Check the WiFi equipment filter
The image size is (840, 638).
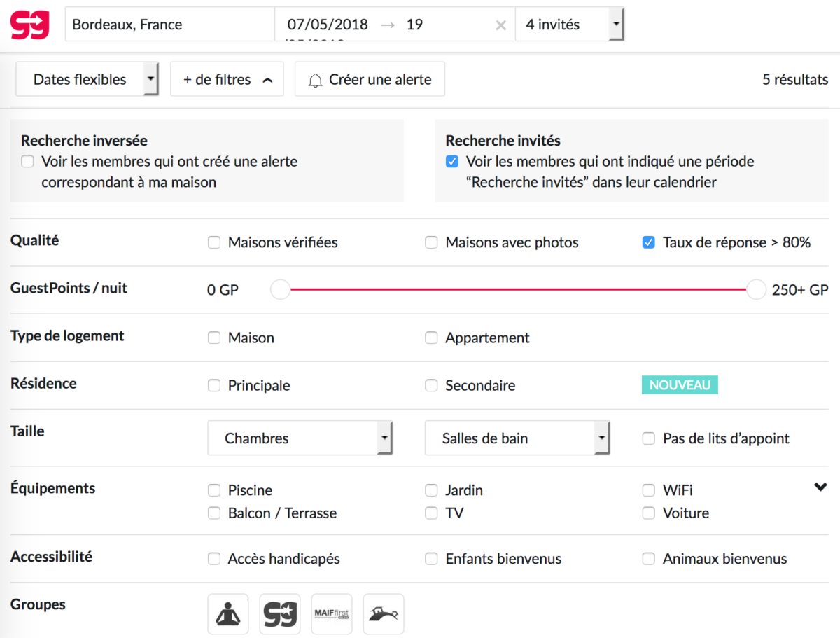649,490
